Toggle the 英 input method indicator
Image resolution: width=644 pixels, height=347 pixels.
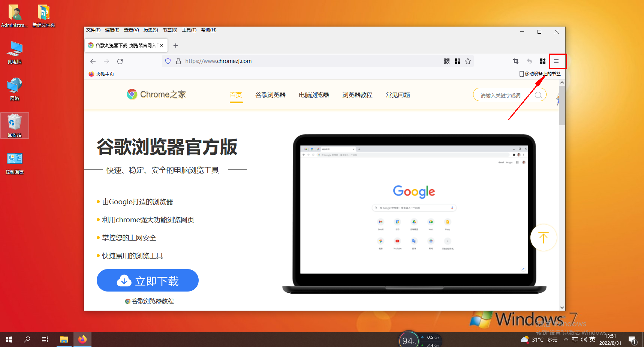[x=592, y=340]
